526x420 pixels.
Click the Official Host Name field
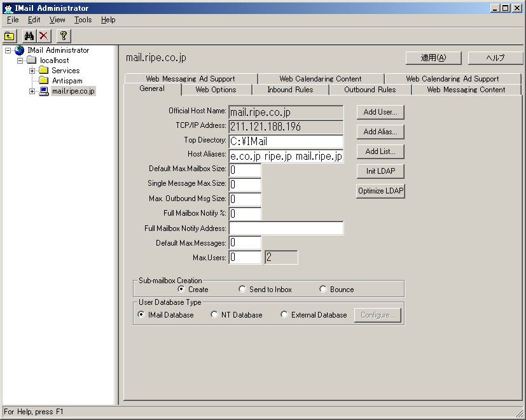286,113
